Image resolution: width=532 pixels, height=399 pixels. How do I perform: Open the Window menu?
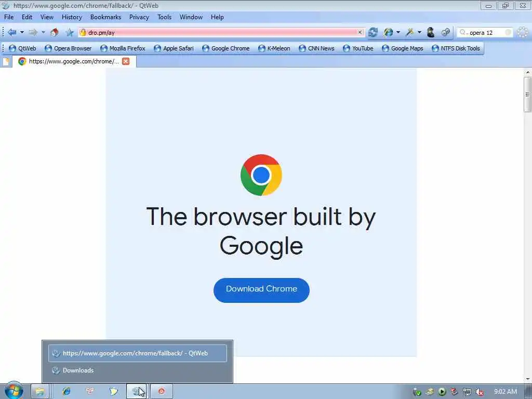tap(191, 17)
